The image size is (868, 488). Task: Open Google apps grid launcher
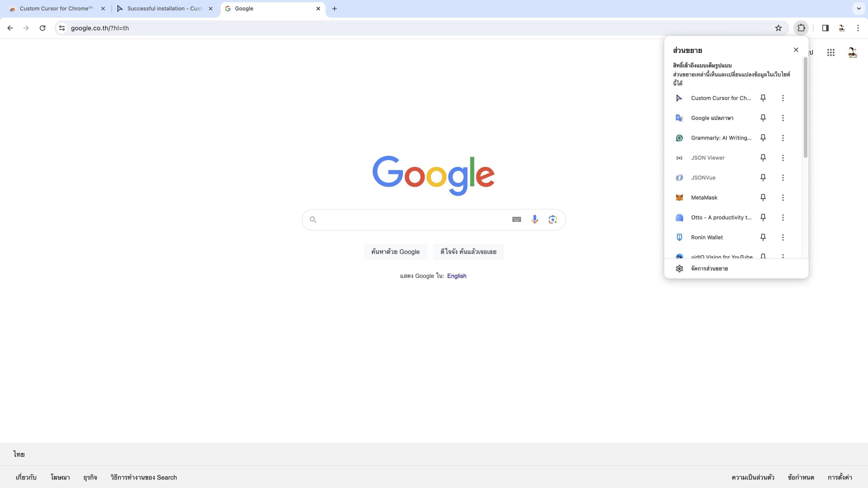pos(831,52)
